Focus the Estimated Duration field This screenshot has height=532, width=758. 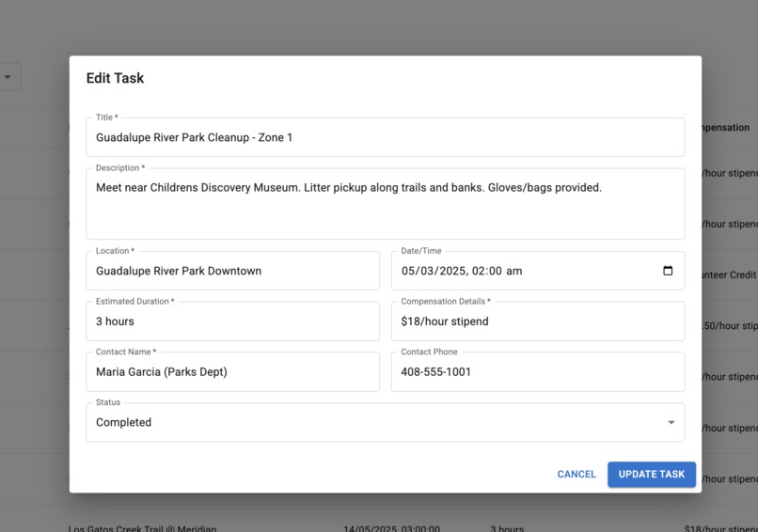point(232,321)
